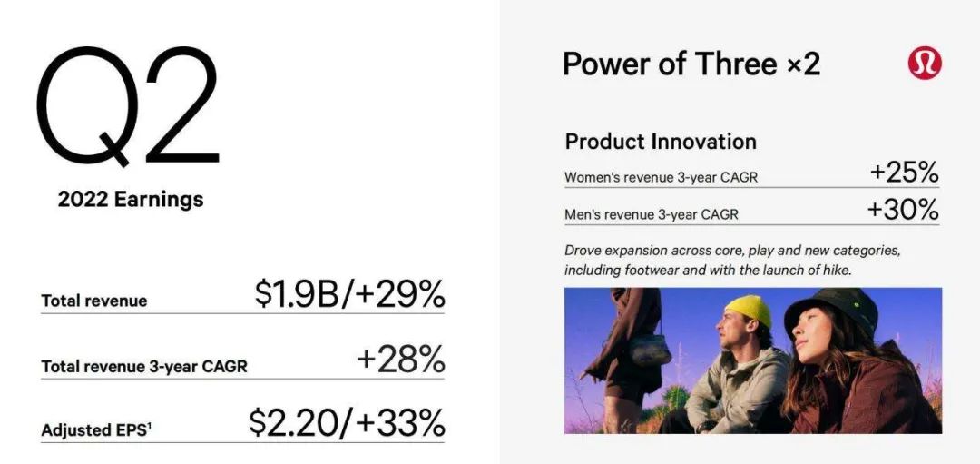Select the "2022 Earnings" subtitle

click(131, 200)
